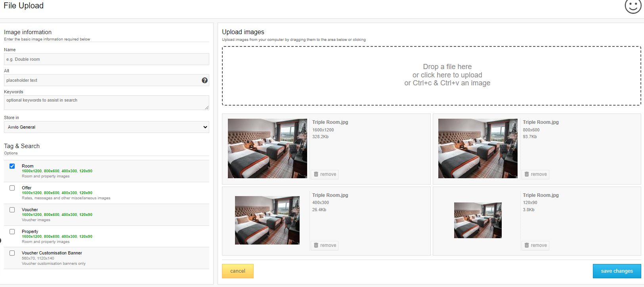Uncheck the Room tag checkbox

coord(12,166)
